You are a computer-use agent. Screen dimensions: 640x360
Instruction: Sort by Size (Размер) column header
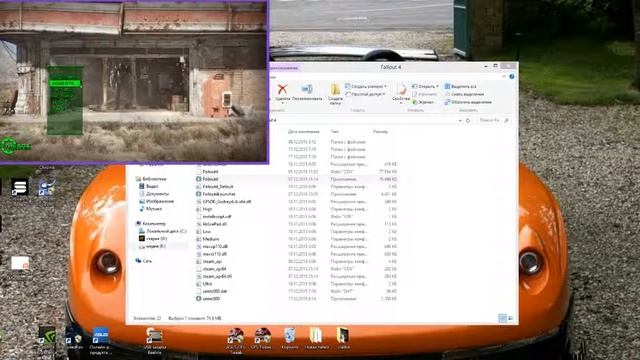[380, 132]
